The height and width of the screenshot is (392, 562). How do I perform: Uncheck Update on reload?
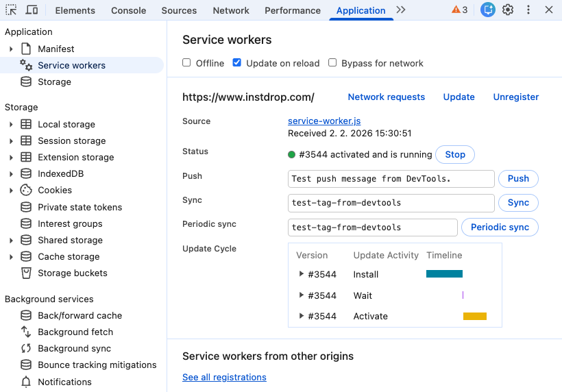click(237, 62)
